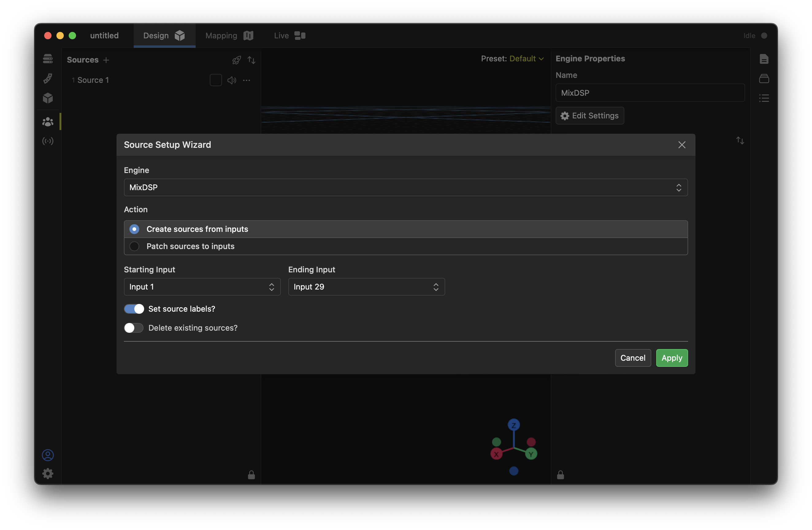
Task: Click the sort arrows icon in Sources panel
Action: (251, 60)
